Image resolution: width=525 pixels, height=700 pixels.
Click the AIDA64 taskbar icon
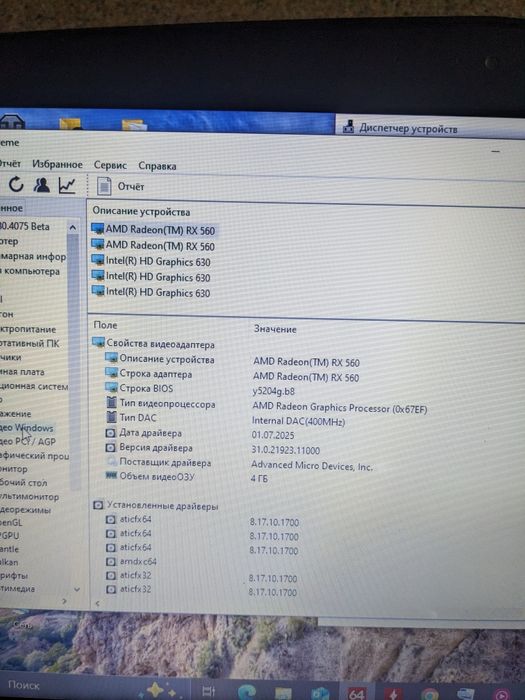[356, 693]
